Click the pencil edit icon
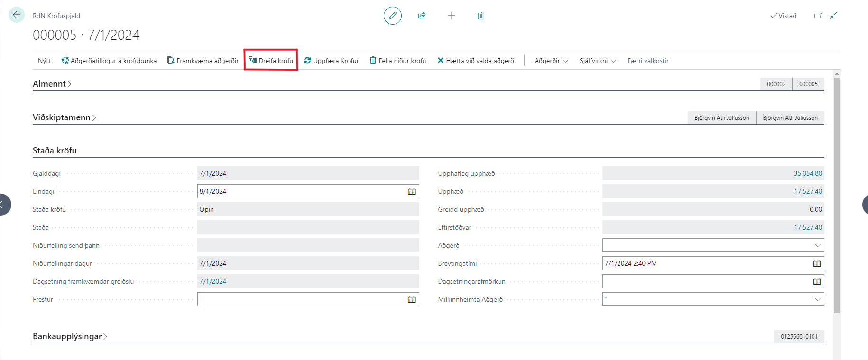 pos(392,16)
